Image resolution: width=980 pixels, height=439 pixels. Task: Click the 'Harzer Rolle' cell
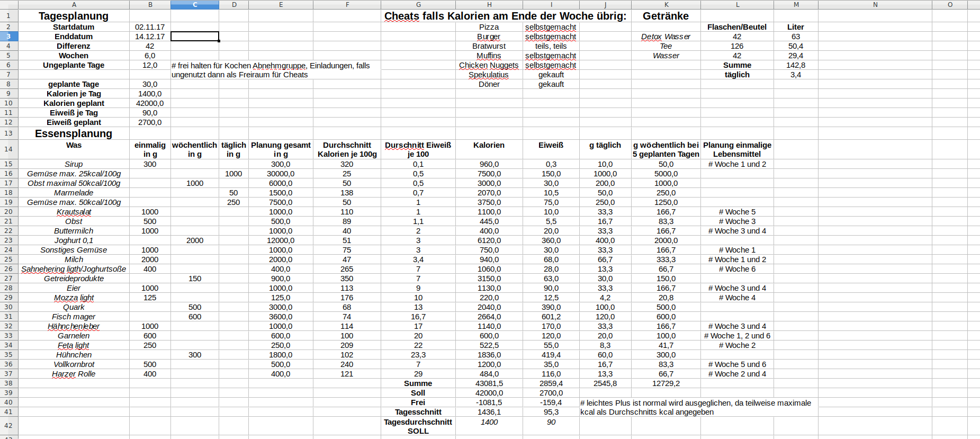pos(74,374)
